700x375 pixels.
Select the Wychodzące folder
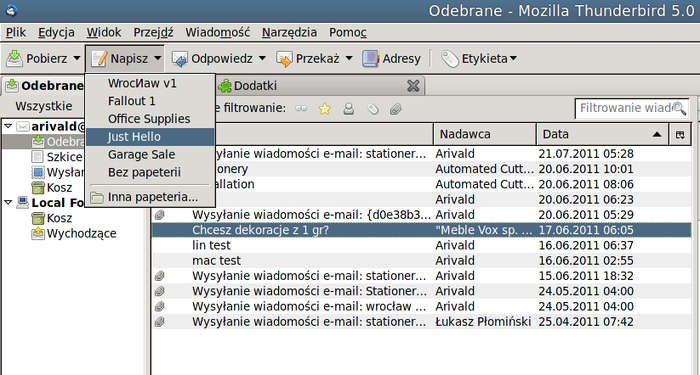(x=74, y=233)
